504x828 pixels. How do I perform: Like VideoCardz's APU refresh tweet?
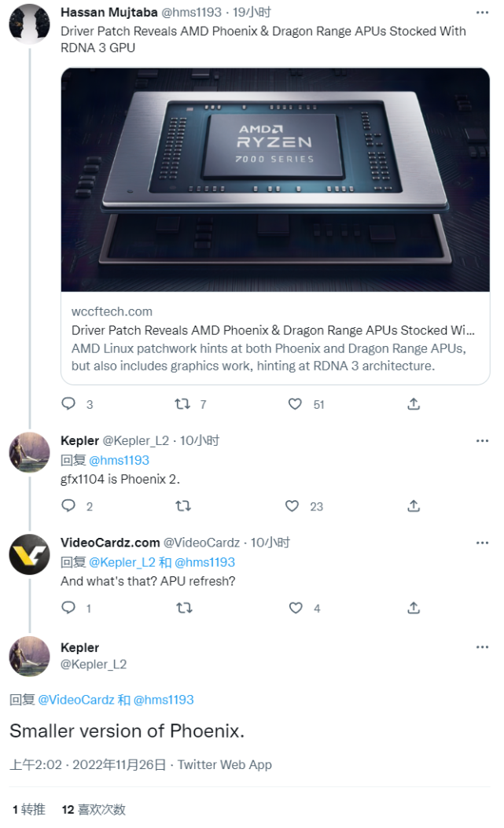tap(294, 607)
